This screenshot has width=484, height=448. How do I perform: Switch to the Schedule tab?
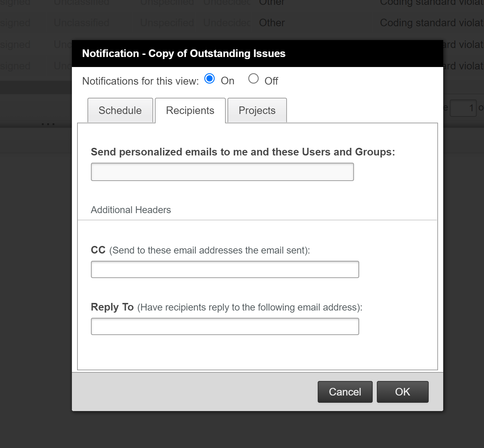120,111
